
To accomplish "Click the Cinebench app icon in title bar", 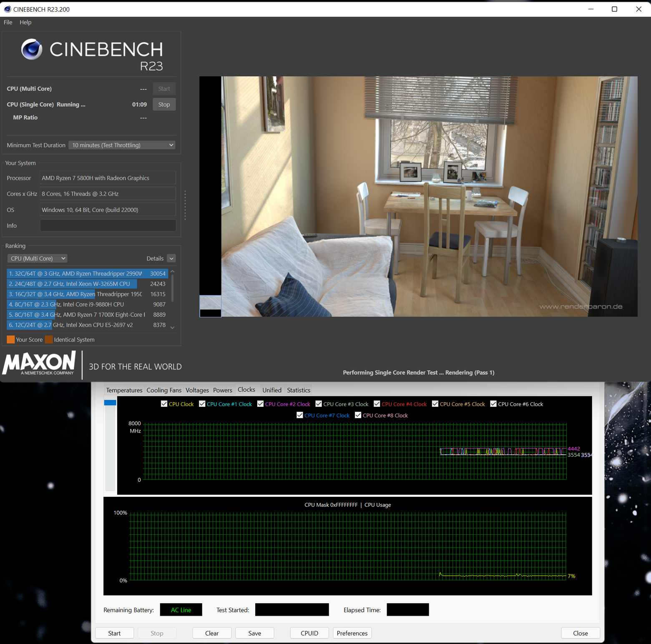I will pos(7,9).
